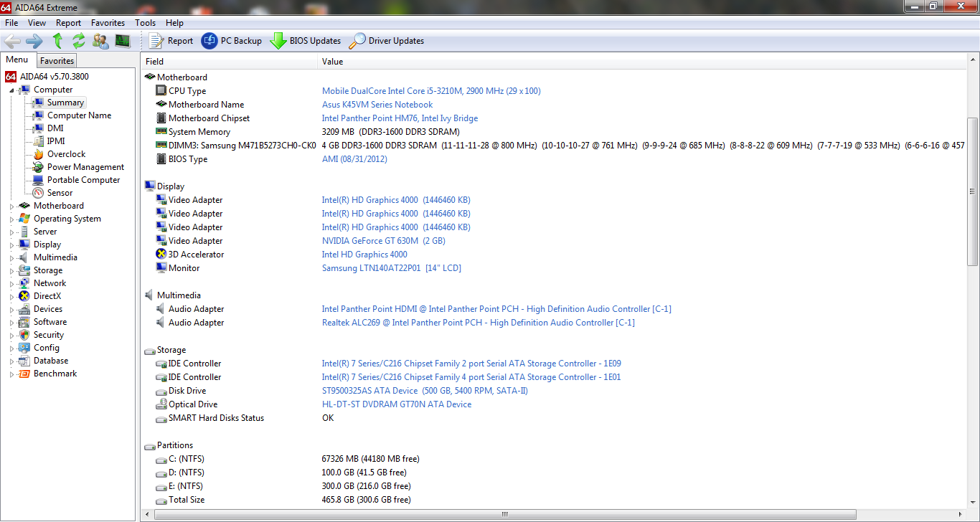Viewport: 980px width, 522px height.
Task: Switch to the Favorites tab
Action: (57, 61)
